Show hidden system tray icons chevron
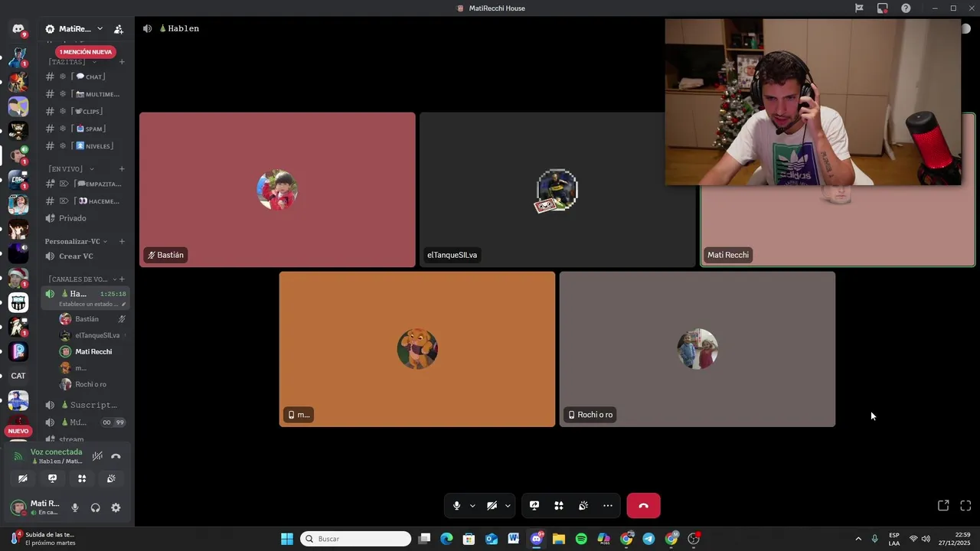Image resolution: width=980 pixels, height=551 pixels. click(x=858, y=539)
